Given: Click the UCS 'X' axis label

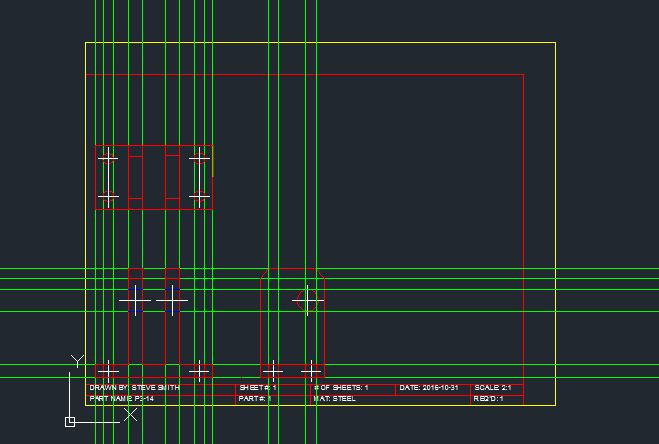Looking at the screenshot, I should (130, 415).
